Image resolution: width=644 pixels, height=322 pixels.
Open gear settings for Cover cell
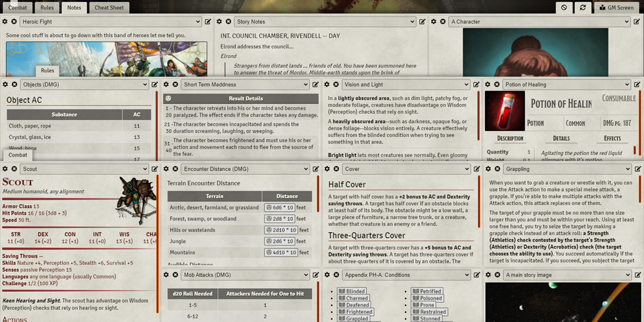327,169
